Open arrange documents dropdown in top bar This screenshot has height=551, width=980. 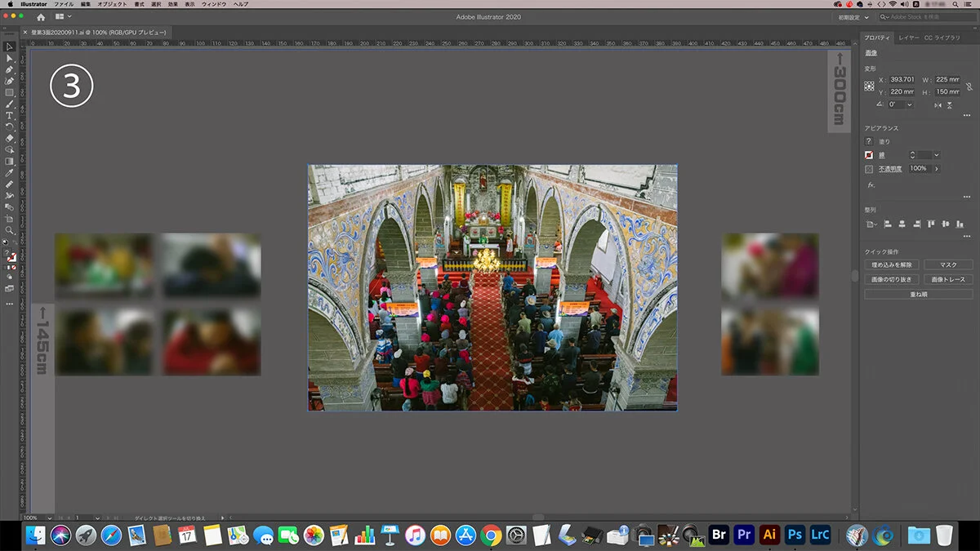click(63, 16)
